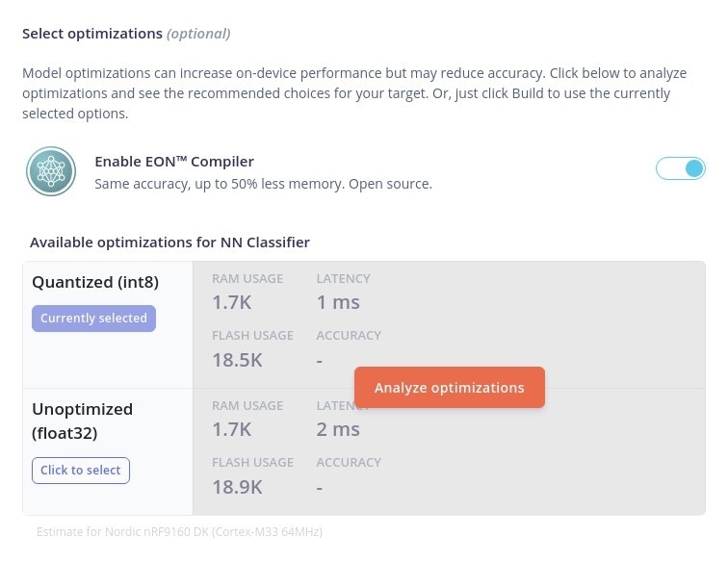Select the Quantized (int8) optimization title
The image size is (728, 562).
pos(95,283)
